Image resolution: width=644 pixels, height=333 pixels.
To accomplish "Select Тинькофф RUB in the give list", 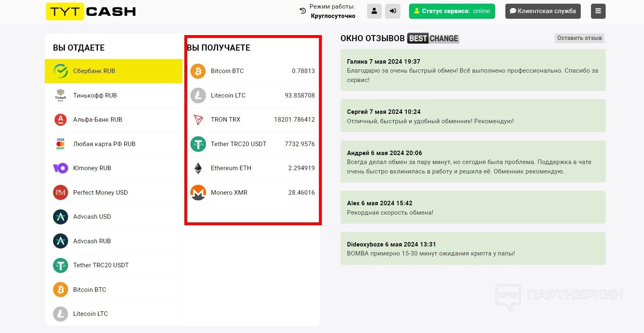I will tap(113, 95).
